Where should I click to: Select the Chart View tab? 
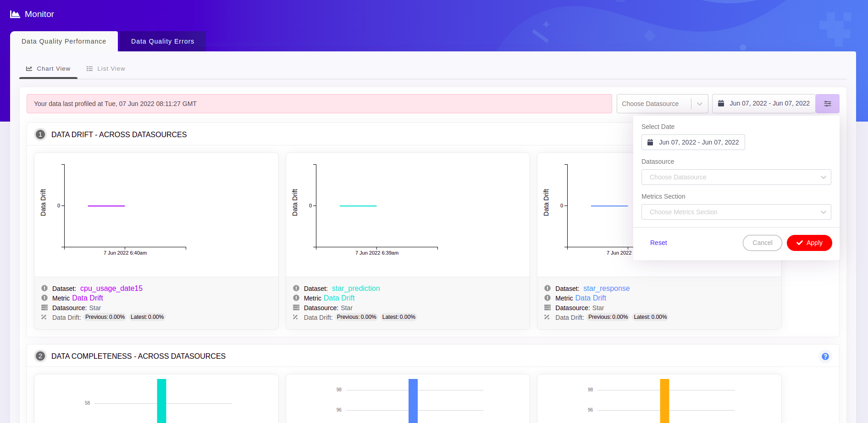49,69
